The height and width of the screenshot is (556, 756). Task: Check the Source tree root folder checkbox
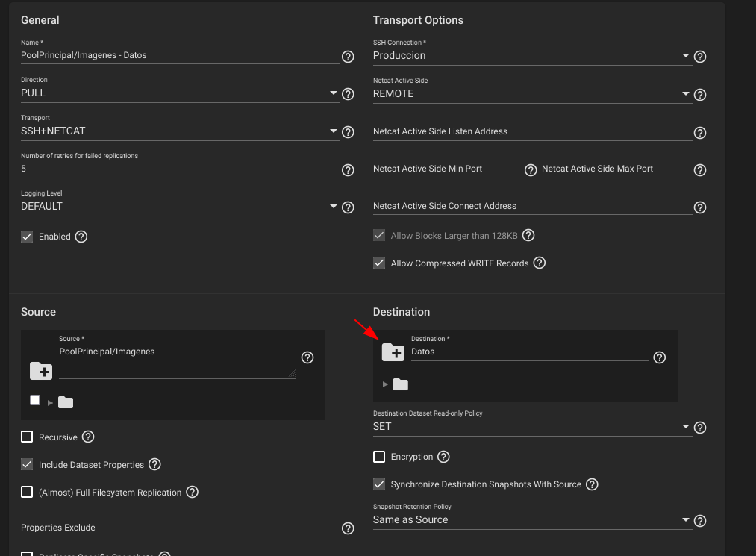coord(35,400)
